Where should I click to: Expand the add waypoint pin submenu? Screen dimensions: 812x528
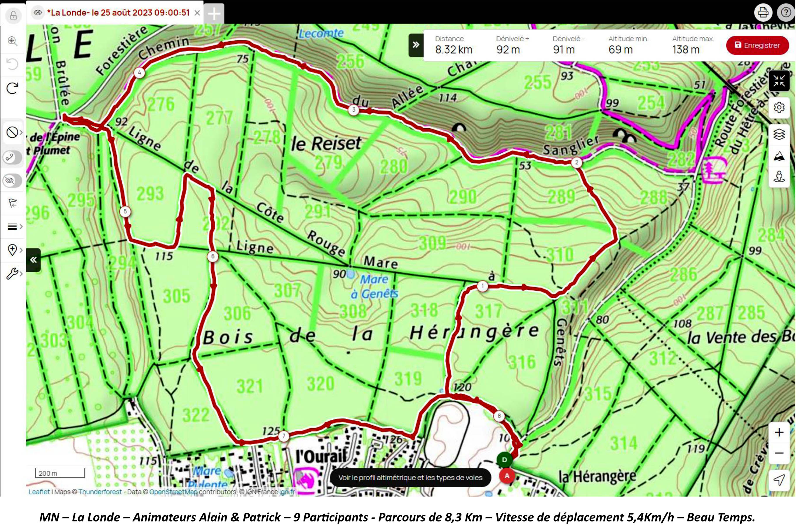click(14, 250)
